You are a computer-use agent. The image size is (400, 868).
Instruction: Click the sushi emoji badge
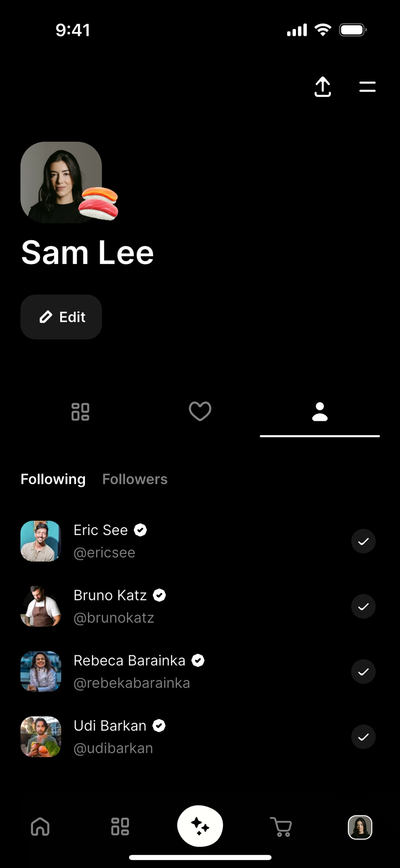(x=98, y=204)
